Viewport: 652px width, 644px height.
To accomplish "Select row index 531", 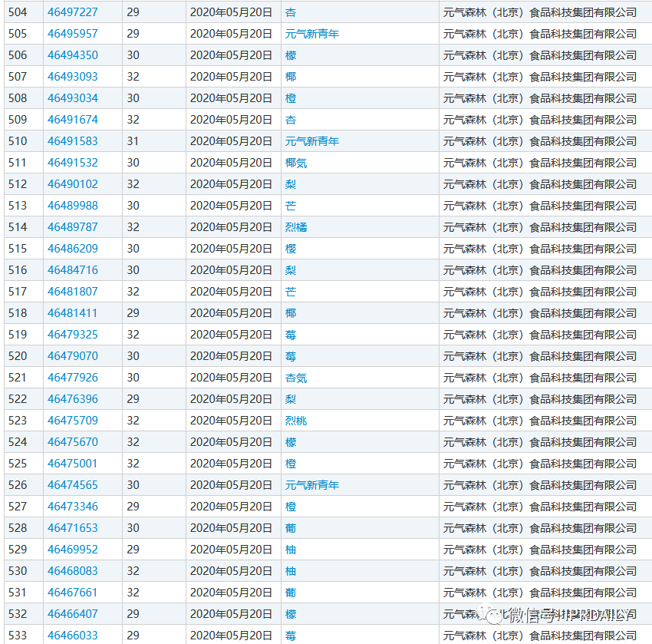I will point(18,593).
